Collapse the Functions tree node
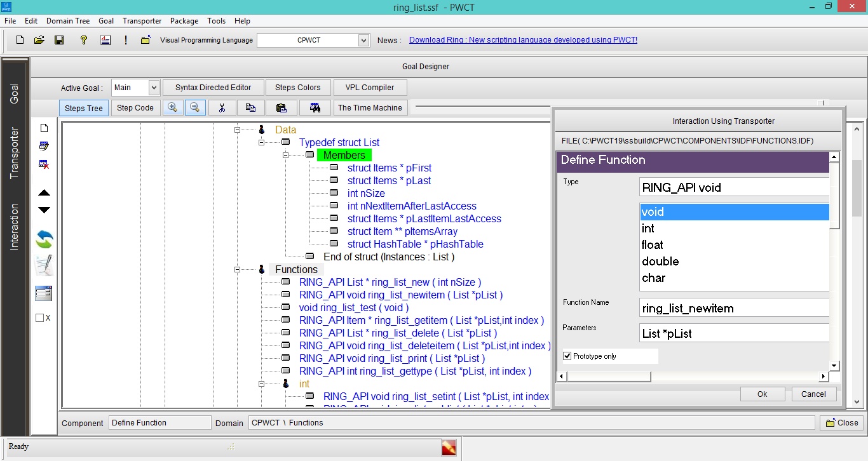 click(238, 269)
